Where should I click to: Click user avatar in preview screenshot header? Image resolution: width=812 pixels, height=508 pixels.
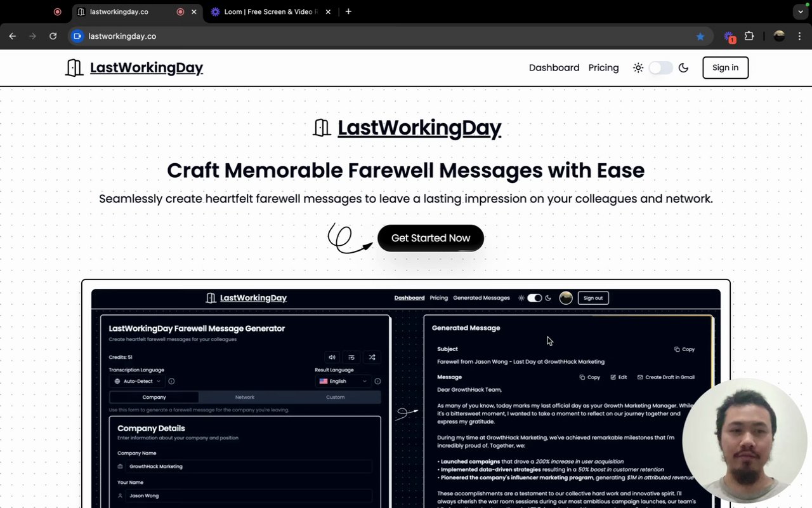pos(566,298)
